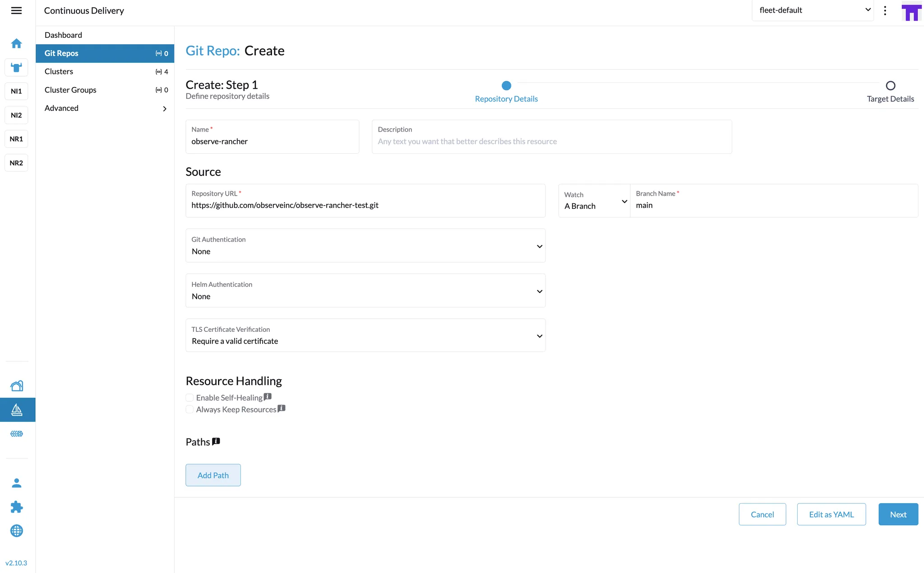This screenshot has height=573, width=924.
Task: Click the cluster management barn icon
Action: point(17,386)
